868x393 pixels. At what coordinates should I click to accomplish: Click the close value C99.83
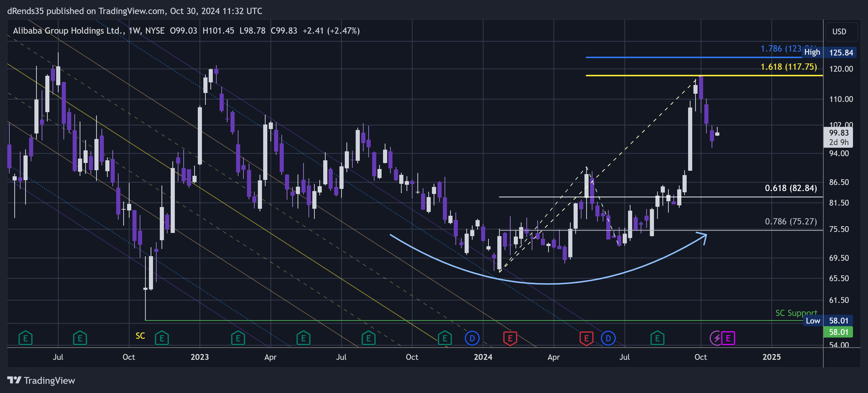pos(284,31)
